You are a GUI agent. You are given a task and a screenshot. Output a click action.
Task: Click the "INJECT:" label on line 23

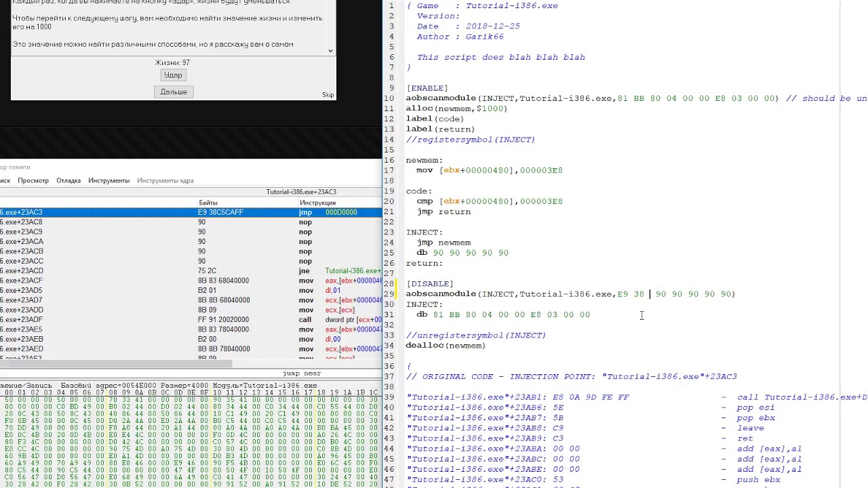tap(425, 232)
